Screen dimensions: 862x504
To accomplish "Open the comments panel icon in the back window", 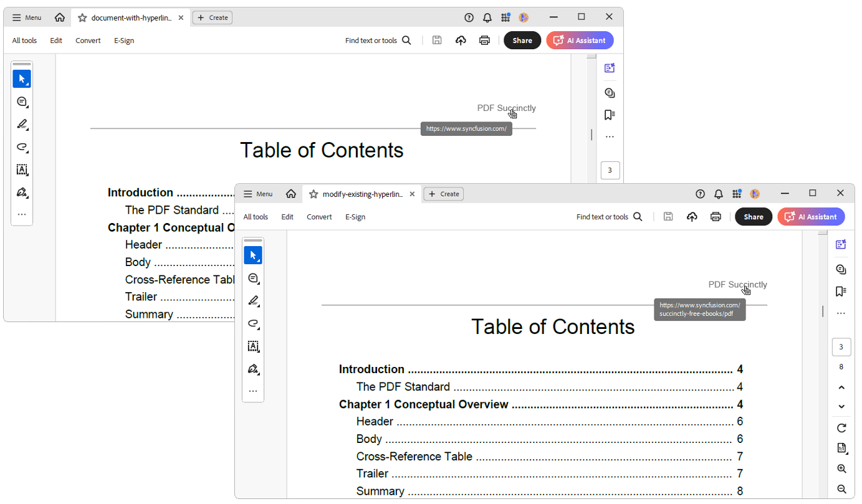I will point(610,93).
